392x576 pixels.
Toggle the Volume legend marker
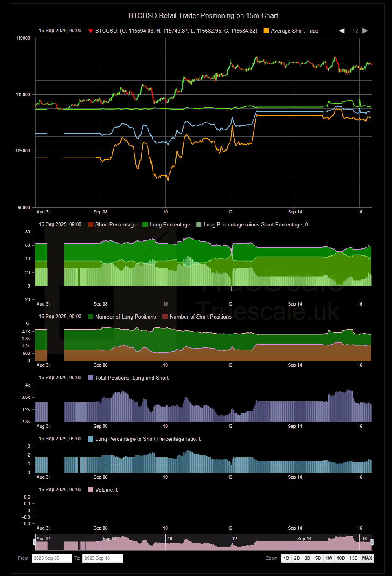pyautogui.click(x=91, y=490)
